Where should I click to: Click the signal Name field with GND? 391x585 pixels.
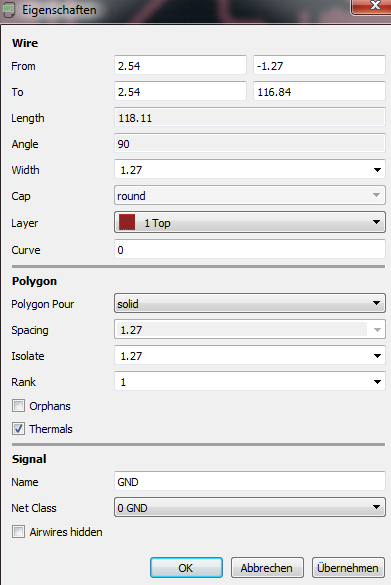[250, 481]
